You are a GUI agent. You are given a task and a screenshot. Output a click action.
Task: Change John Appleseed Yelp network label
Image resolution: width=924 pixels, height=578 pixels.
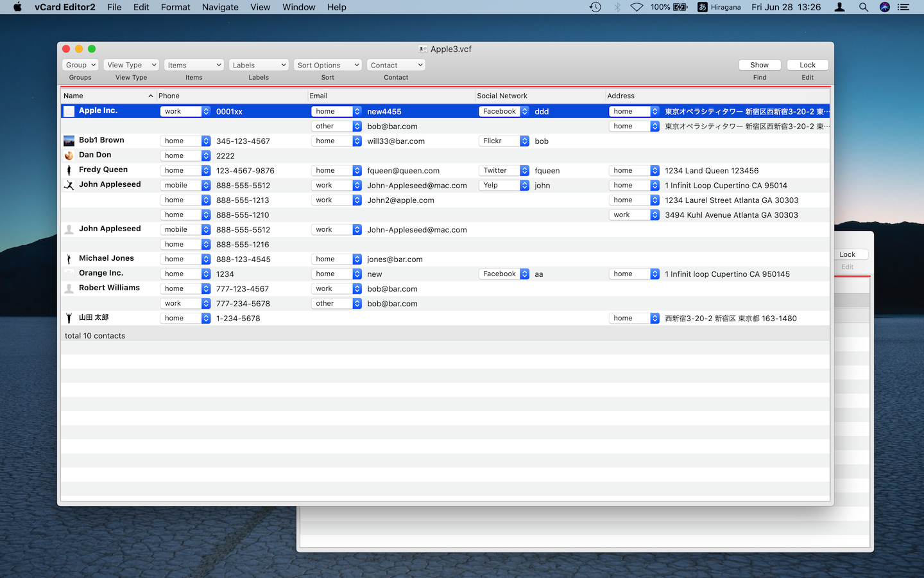point(504,185)
